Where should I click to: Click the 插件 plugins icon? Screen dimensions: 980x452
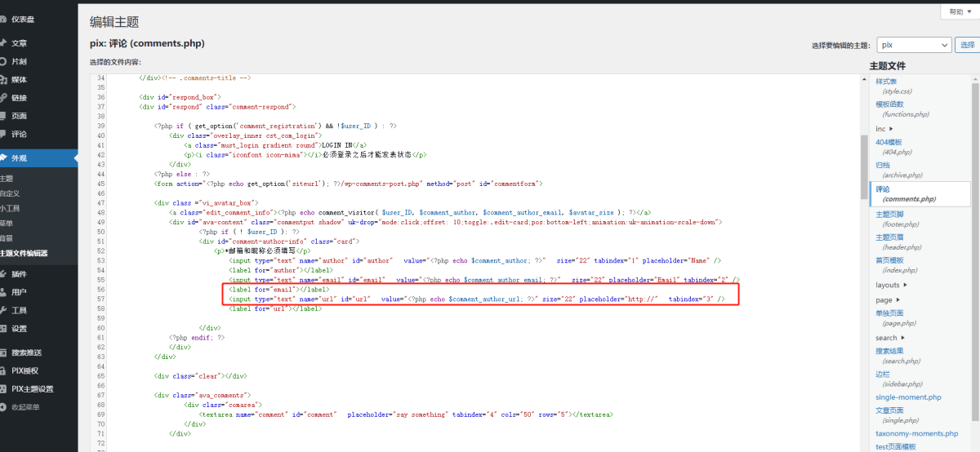(x=4, y=274)
